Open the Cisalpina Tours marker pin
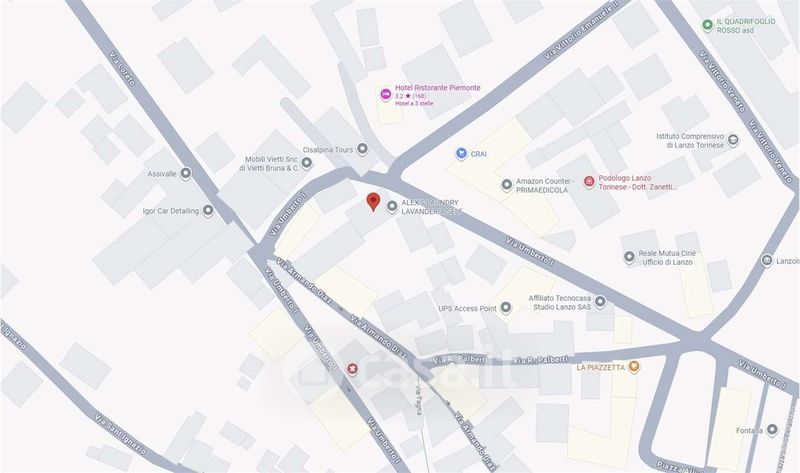Image resolution: width=800 pixels, height=473 pixels. coord(362,149)
